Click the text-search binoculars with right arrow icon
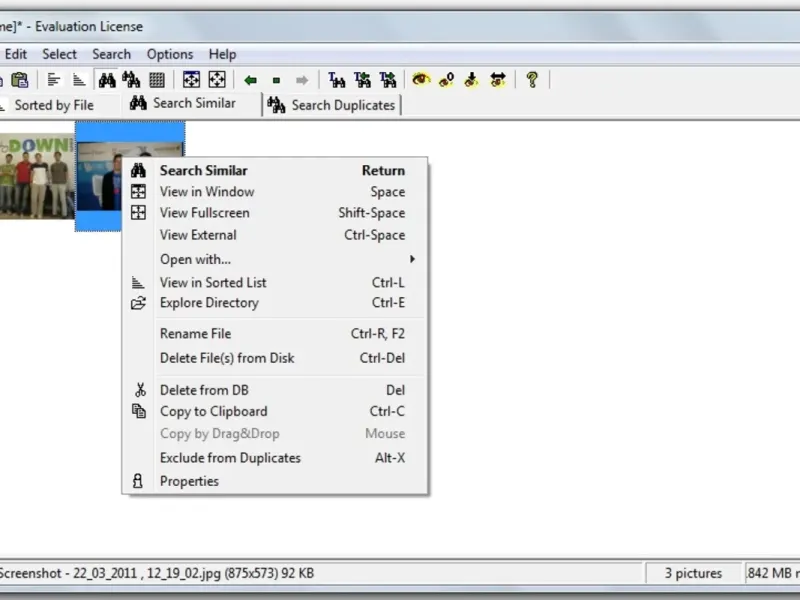Image resolution: width=800 pixels, height=600 pixels. tap(388, 80)
